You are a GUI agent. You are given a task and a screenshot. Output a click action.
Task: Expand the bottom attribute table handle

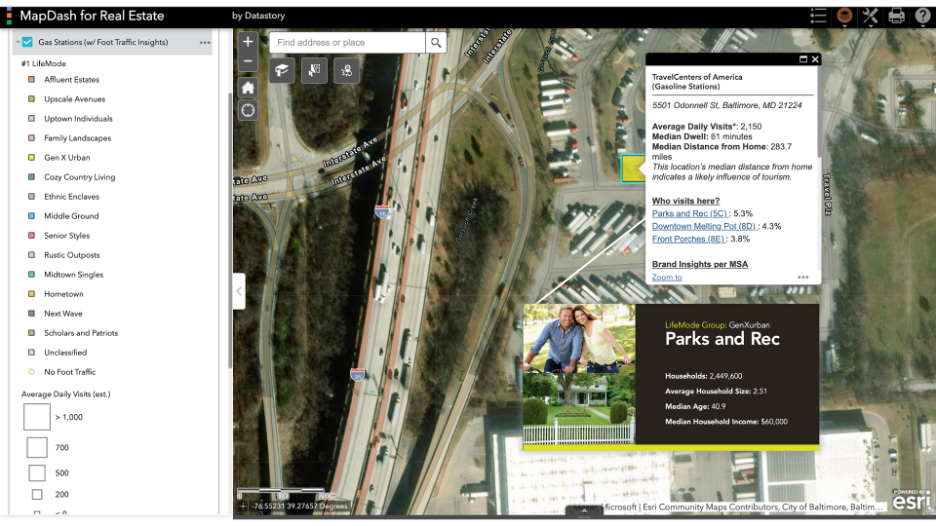584,512
